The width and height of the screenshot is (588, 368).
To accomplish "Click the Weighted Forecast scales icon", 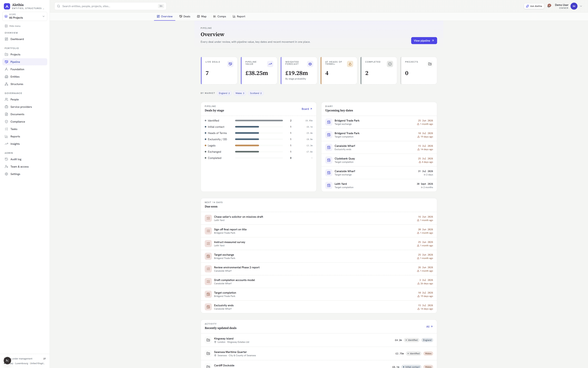I will [x=310, y=64].
